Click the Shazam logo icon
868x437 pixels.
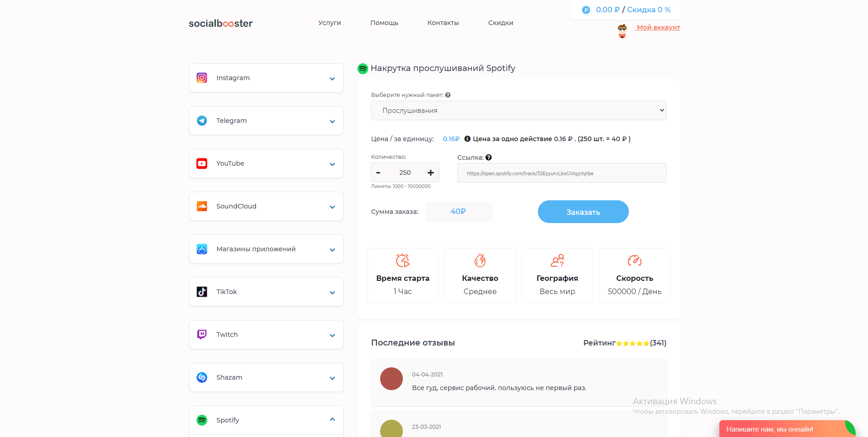(x=202, y=377)
